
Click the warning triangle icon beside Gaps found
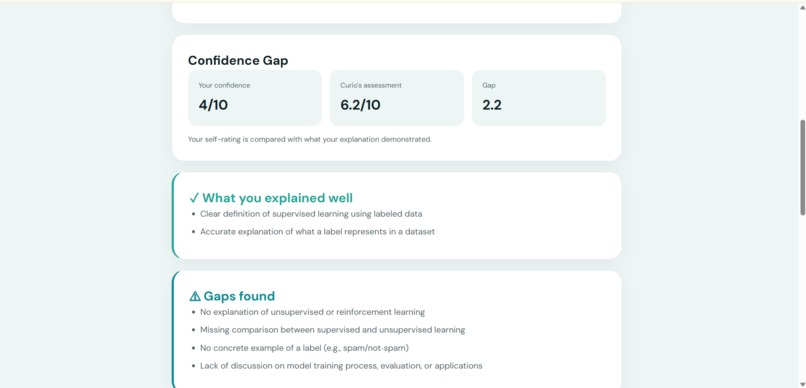pos(195,296)
